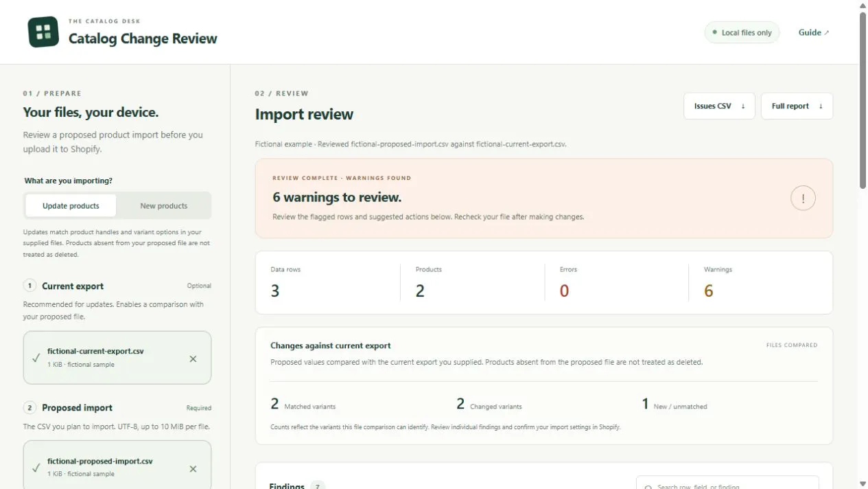Click the Products count 2
The image size is (868, 489).
click(420, 291)
